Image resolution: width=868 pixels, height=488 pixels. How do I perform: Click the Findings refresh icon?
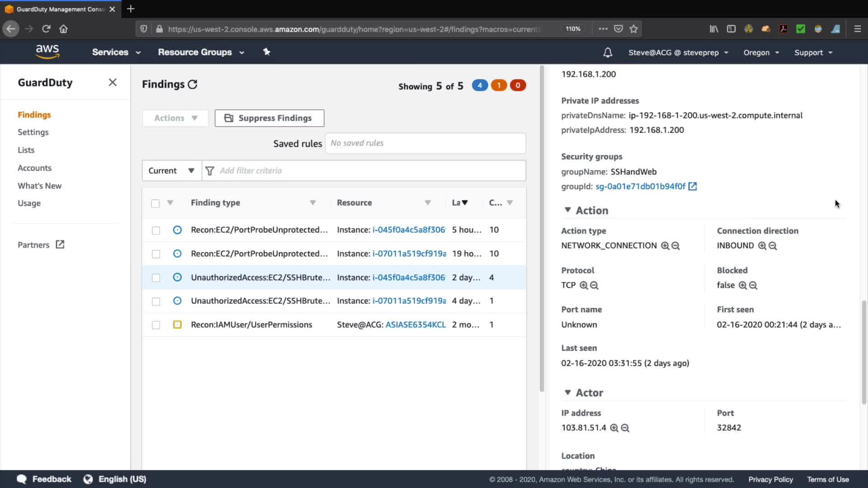(193, 84)
